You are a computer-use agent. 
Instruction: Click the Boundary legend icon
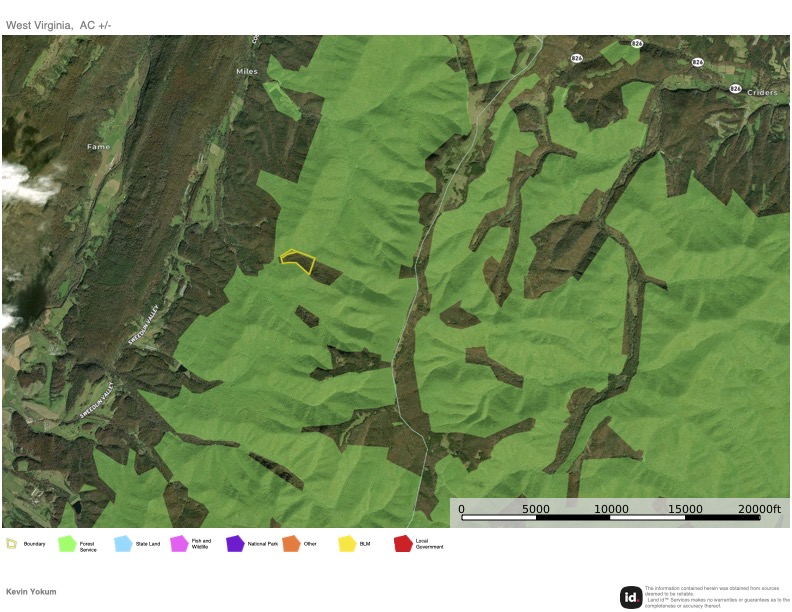pos(11,544)
